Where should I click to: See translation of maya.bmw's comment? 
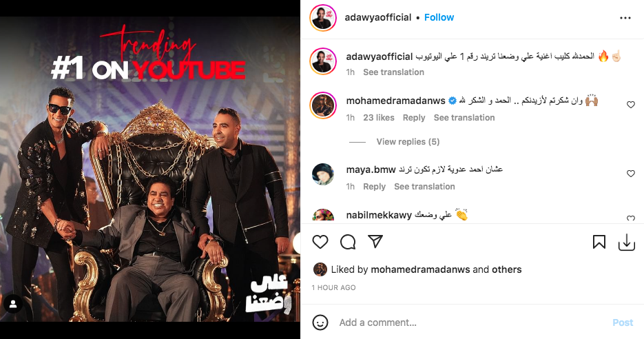pos(424,187)
